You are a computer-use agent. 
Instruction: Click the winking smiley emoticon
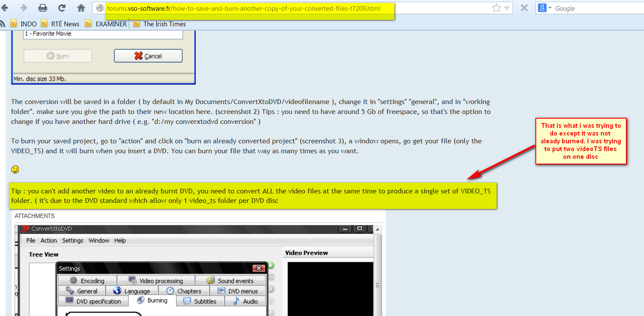[x=15, y=170]
